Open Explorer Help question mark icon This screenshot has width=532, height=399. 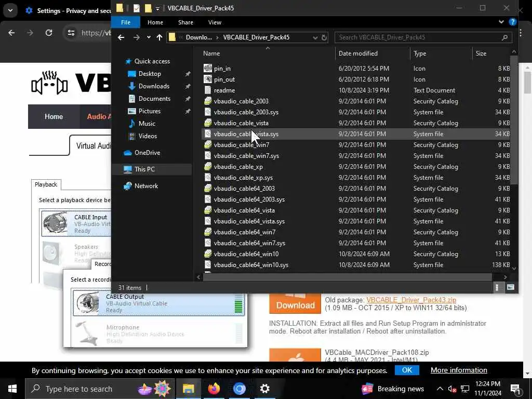click(x=513, y=22)
